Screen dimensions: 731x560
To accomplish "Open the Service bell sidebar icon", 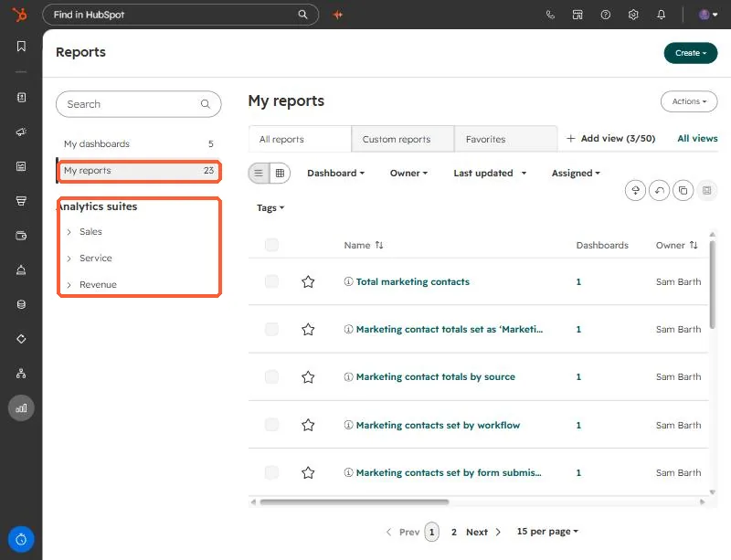I will pos(21,270).
